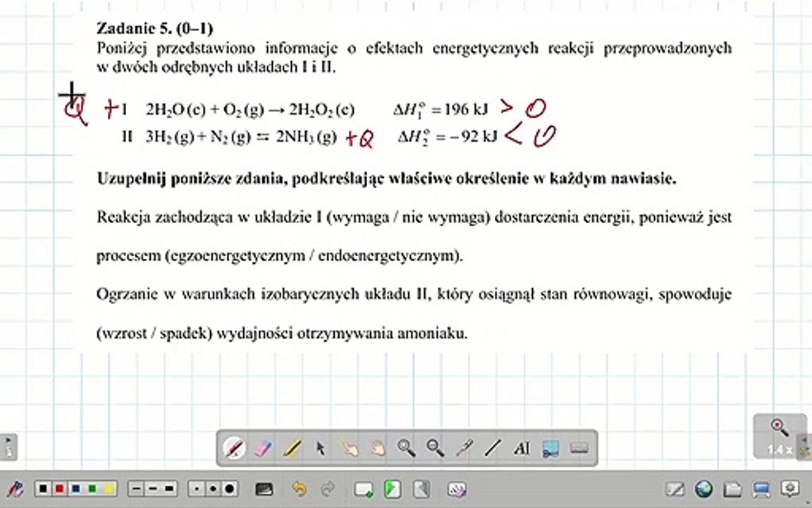
Task: Click the second magnifier zoom tool
Action: tap(435, 447)
